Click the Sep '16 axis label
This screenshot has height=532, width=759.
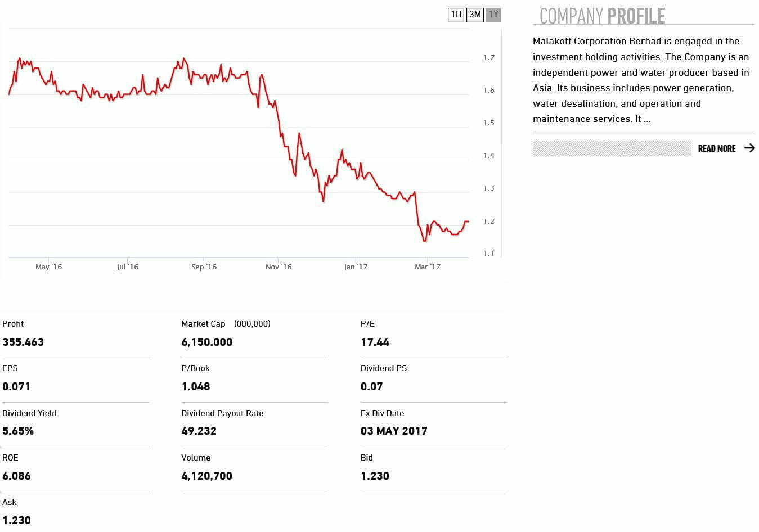point(204,267)
